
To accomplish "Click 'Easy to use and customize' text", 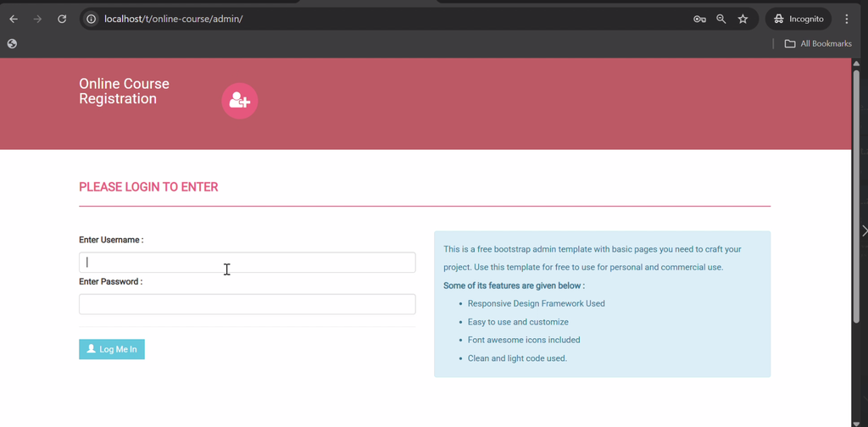I will pyautogui.click(x=518, y=322).
